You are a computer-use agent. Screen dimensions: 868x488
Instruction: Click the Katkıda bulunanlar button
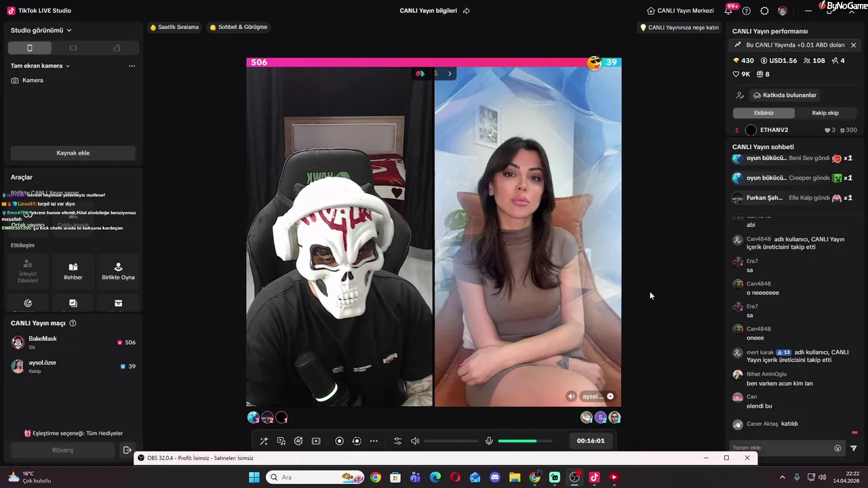785,95
